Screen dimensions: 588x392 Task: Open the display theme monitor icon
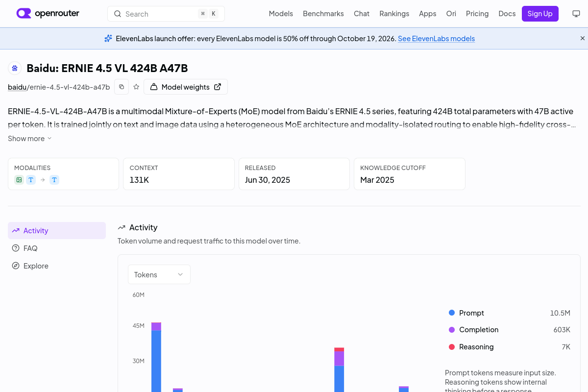pos(576,14)
